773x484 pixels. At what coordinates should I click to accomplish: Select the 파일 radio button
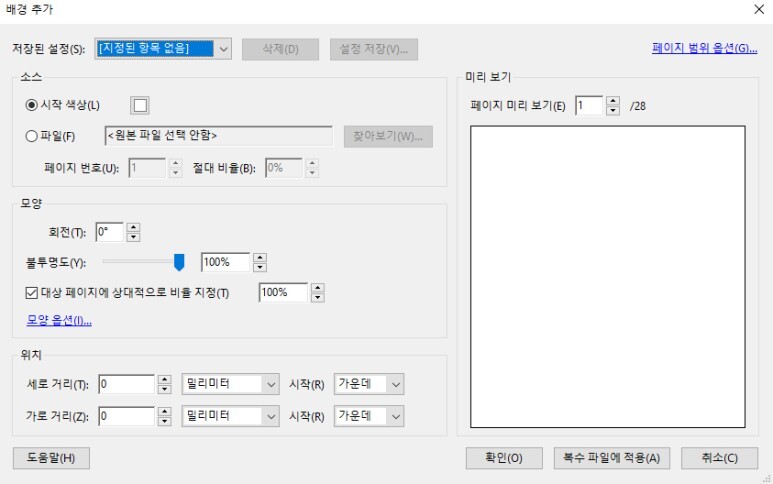(x=32, y=136)
